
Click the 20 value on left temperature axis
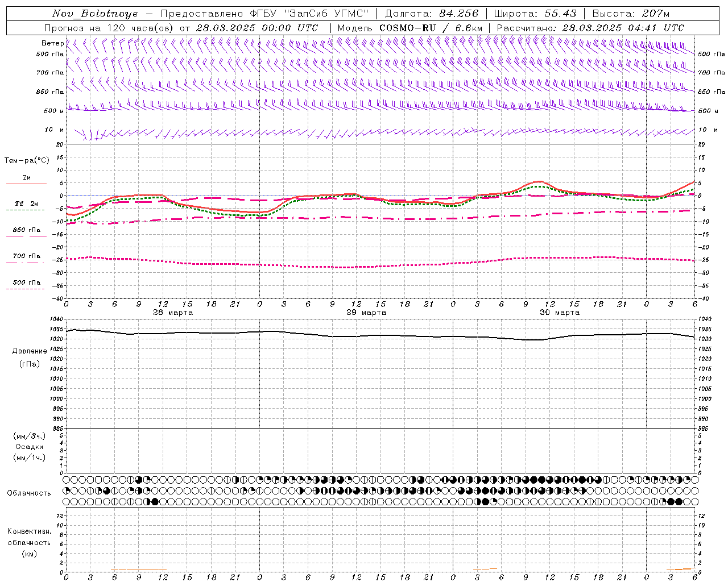pos(60,145)
